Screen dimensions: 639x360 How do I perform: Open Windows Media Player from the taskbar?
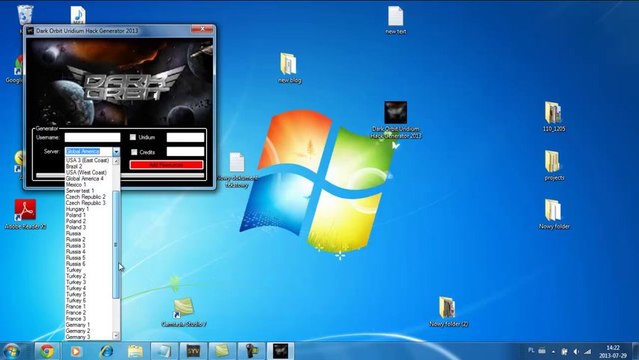76,351
